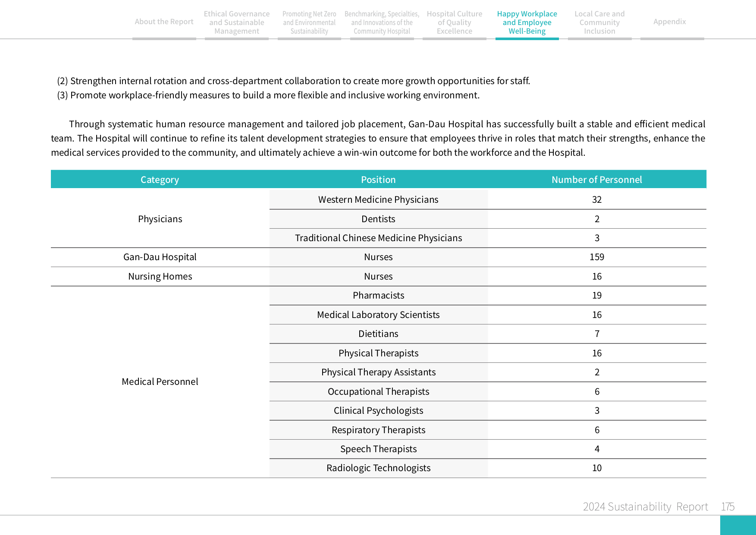The width and height of the screenshot is (756, 535).
Task: Select the Dietitians position cell
Action: [378, 334]
